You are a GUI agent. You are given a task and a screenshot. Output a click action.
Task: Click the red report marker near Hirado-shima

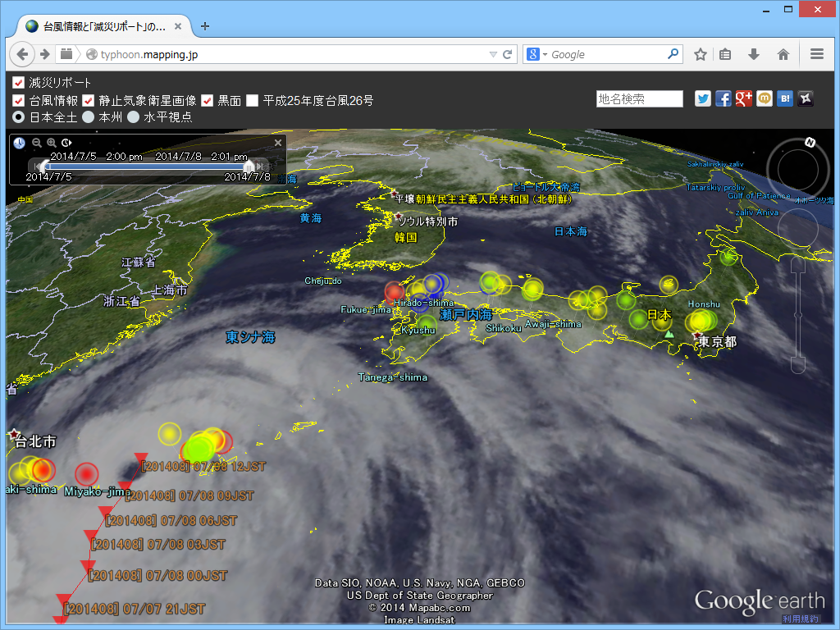[395, 291]
